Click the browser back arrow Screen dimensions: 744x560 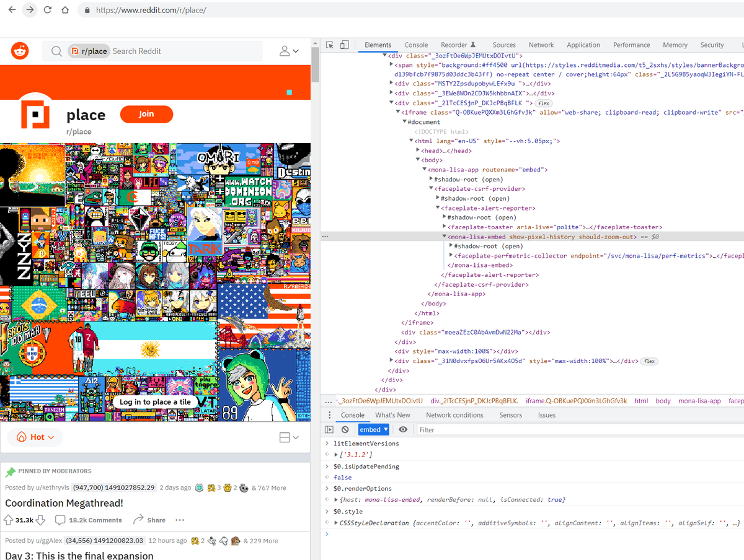pyautogui.click(x=12, y=10)
